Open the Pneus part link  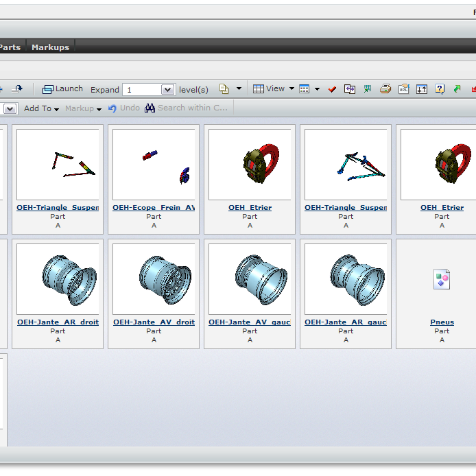442,322
